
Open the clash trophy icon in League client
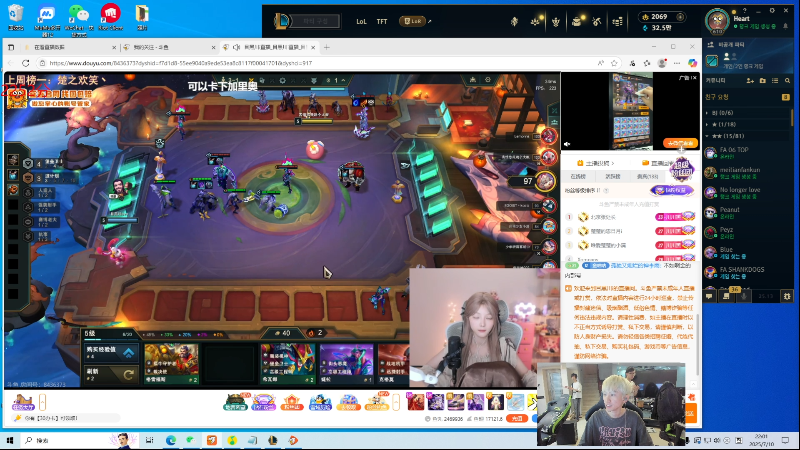556,21
